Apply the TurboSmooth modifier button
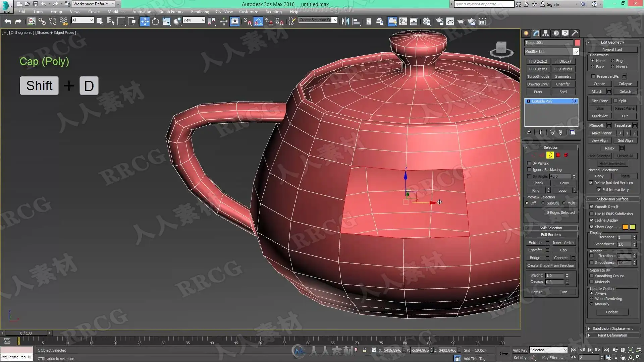 pos(538,76)
